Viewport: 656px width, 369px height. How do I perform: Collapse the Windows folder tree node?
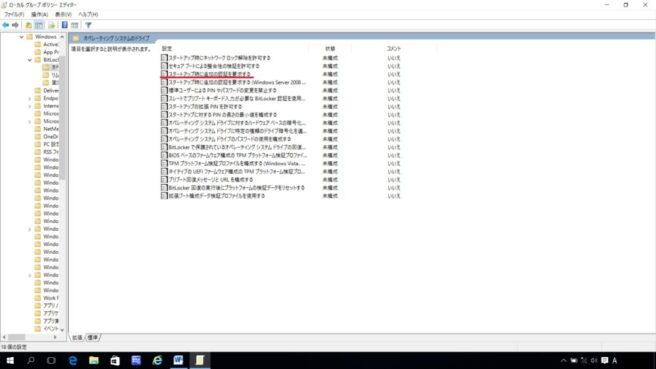pos(22,37)
